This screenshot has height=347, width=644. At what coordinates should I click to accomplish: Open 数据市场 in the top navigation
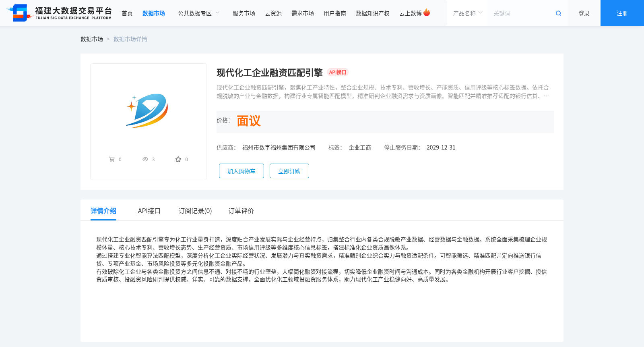click(154, 13)
